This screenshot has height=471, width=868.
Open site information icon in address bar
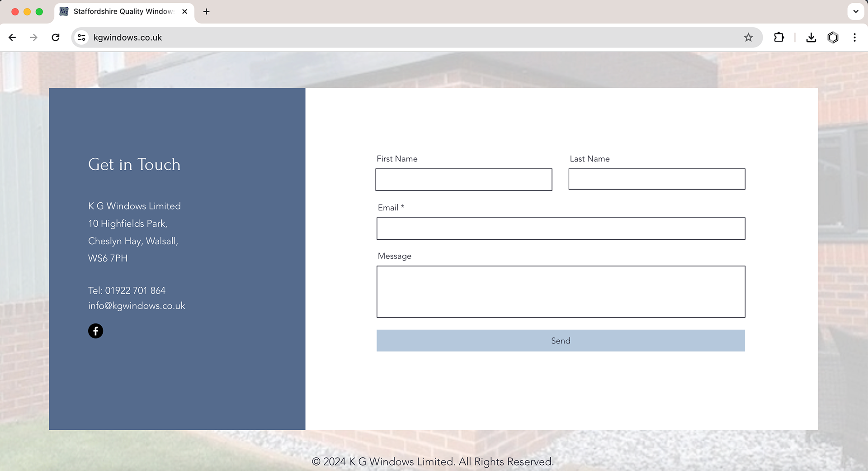coord(81,38)
